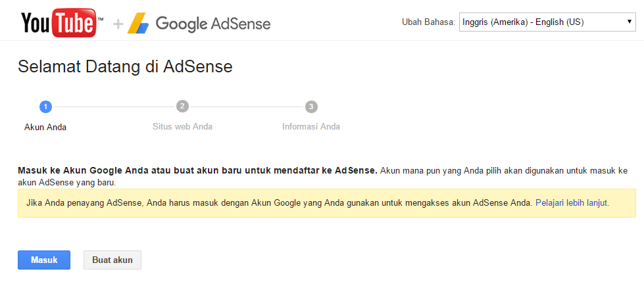The height and width of the screenshot is (284, 644).
Task: Click the progress line between steps 1 and 2
Action: 114,106
